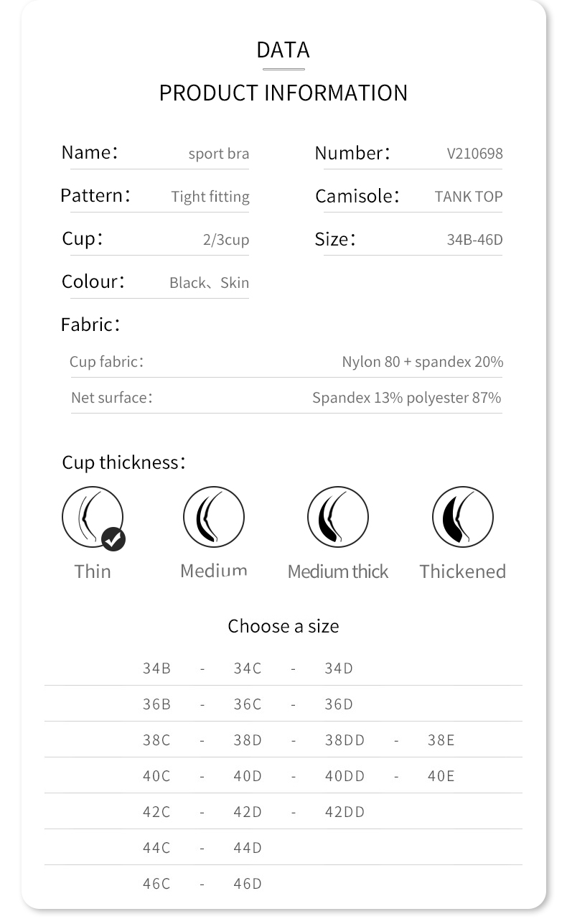Select the Medium thick cup icon

338,517
